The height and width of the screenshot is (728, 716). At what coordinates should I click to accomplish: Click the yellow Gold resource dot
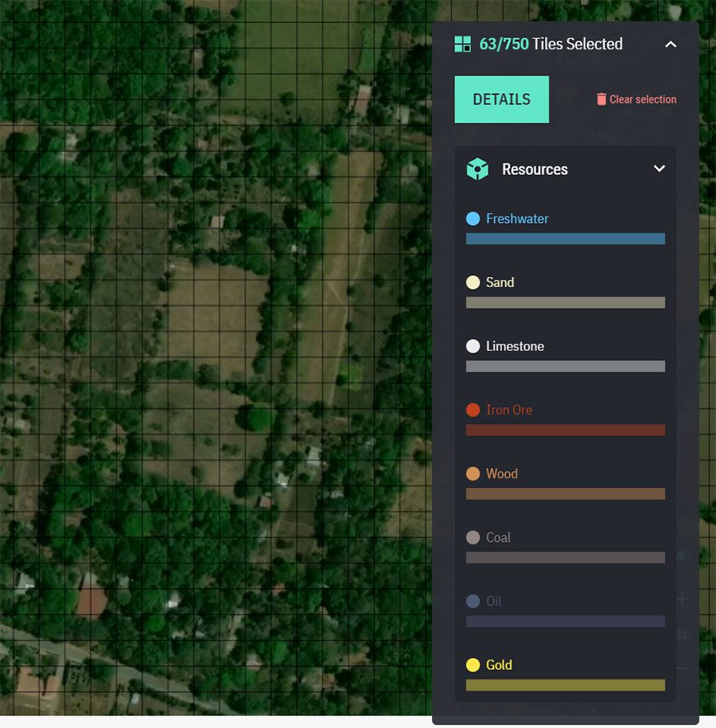coord(473,665)
